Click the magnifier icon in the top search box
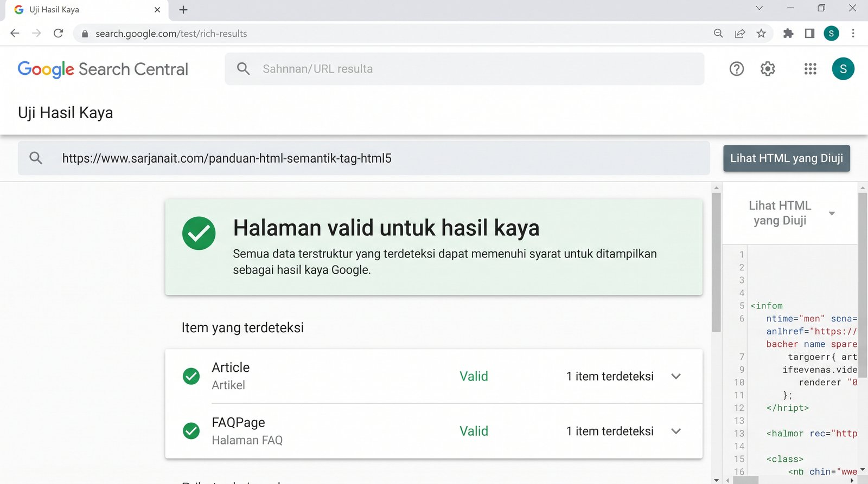This screenshot has height=484, width=868. [x=244, y=69]
